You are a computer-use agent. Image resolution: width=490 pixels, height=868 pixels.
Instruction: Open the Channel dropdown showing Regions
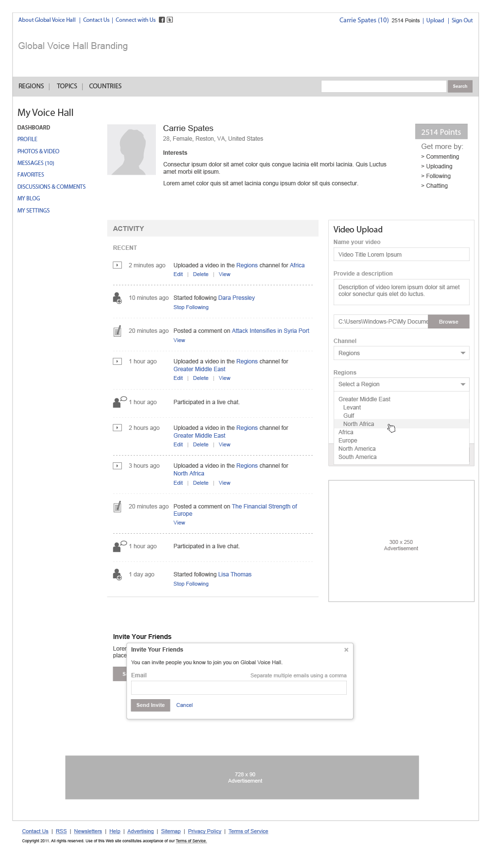(401, 353)
